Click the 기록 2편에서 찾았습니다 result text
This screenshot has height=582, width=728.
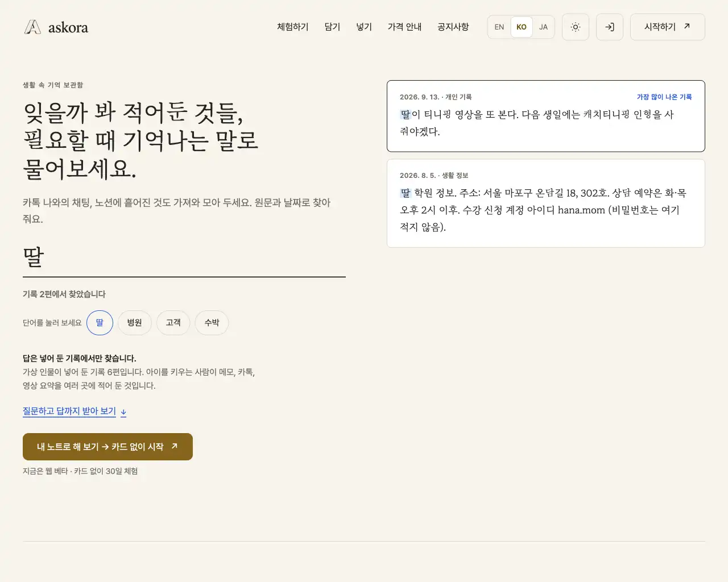coord(64,294)
